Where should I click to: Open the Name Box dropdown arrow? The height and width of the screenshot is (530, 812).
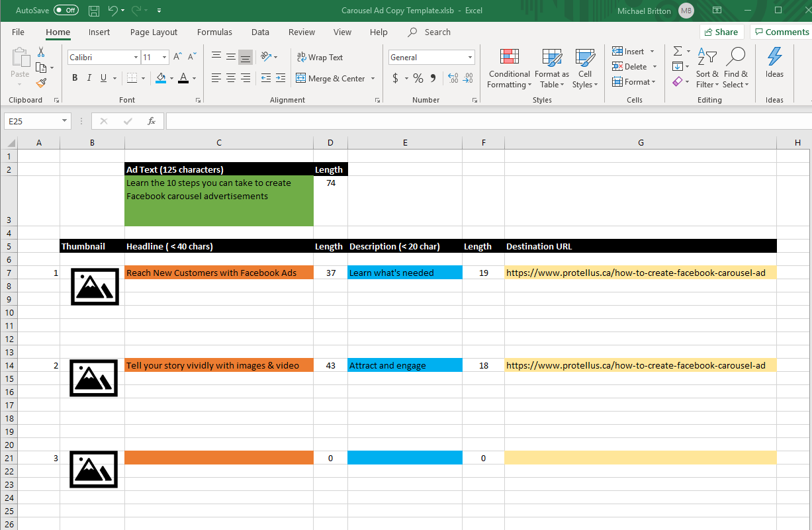click(65, 121)
